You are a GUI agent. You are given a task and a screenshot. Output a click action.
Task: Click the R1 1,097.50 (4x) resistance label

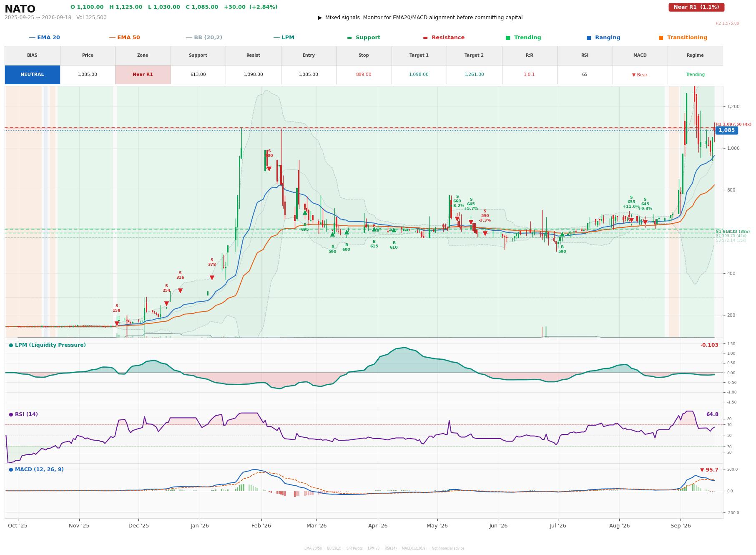click(x=733, y=124)
